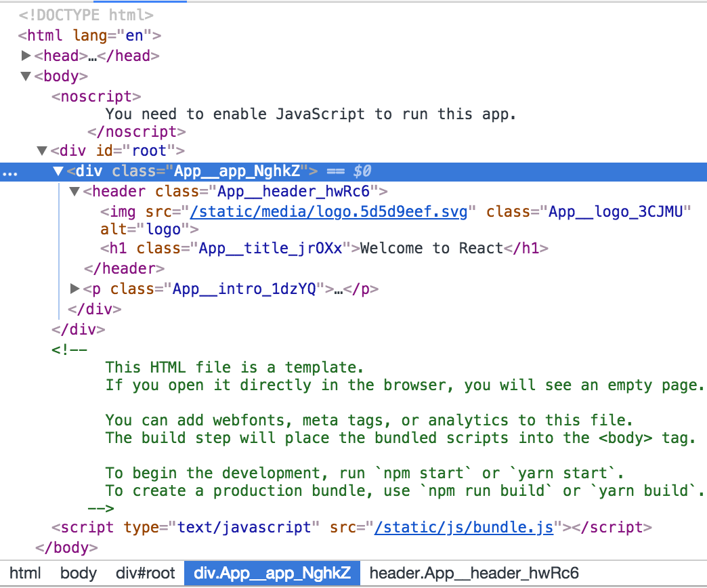The image size is (707, 588).
Task: Expand the head element
Action: coord(26,56)
